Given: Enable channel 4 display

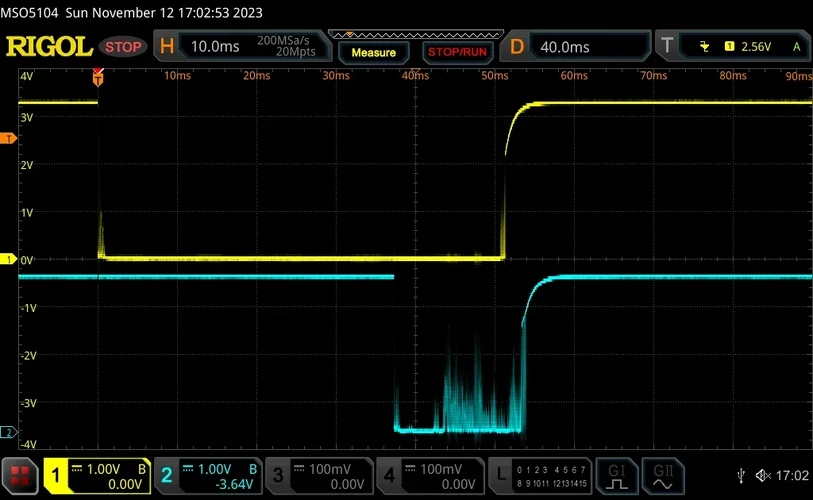Looking at the screenshot, I should [x=430, y=475].
